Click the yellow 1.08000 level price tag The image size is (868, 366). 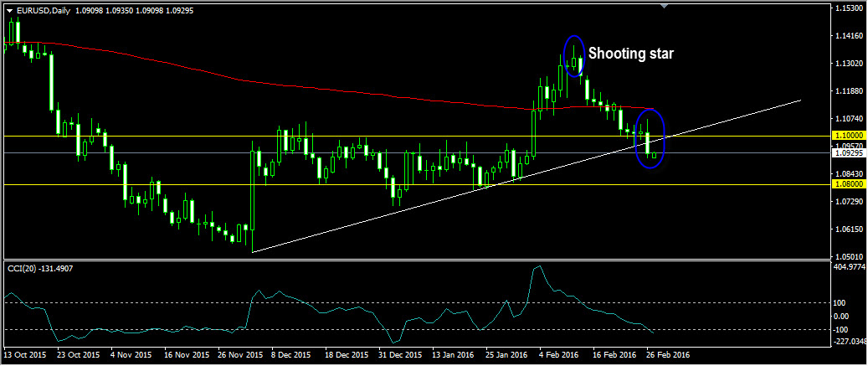849,184
